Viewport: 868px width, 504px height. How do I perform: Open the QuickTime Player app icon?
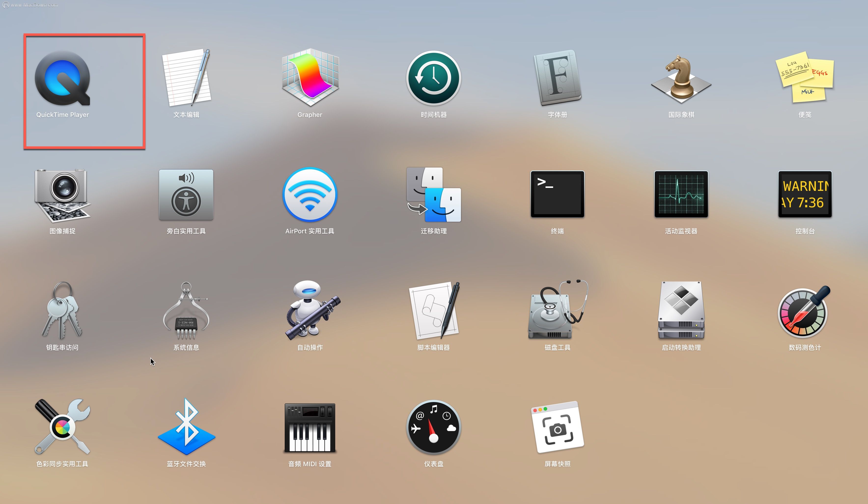(x=62, y=78)
